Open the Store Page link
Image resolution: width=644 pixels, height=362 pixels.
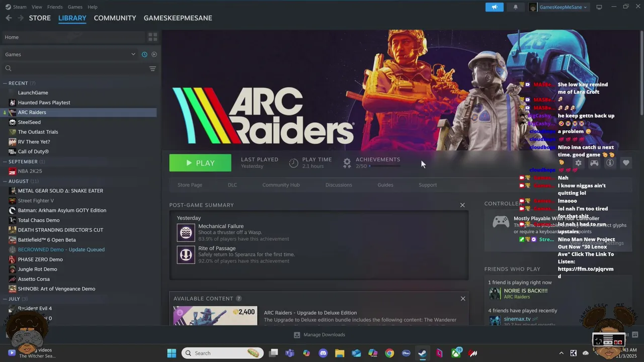(x=190, y=185)
